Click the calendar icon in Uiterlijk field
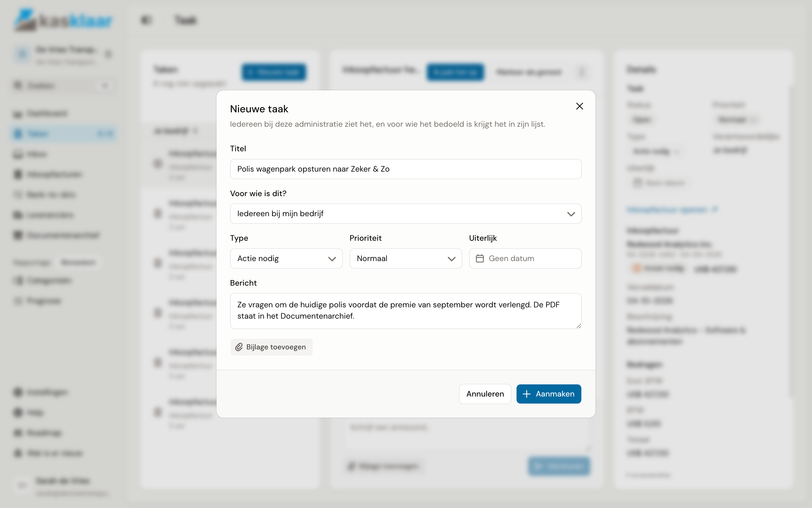This screenshot has width=812, height=508. click(x=480, y=258)
